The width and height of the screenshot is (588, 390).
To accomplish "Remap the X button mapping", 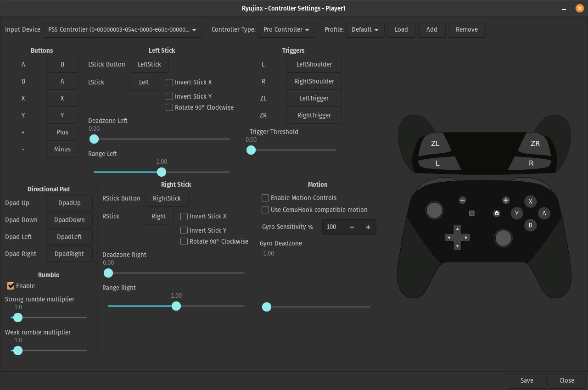I will pyautogui.click(x=62, y=99).
